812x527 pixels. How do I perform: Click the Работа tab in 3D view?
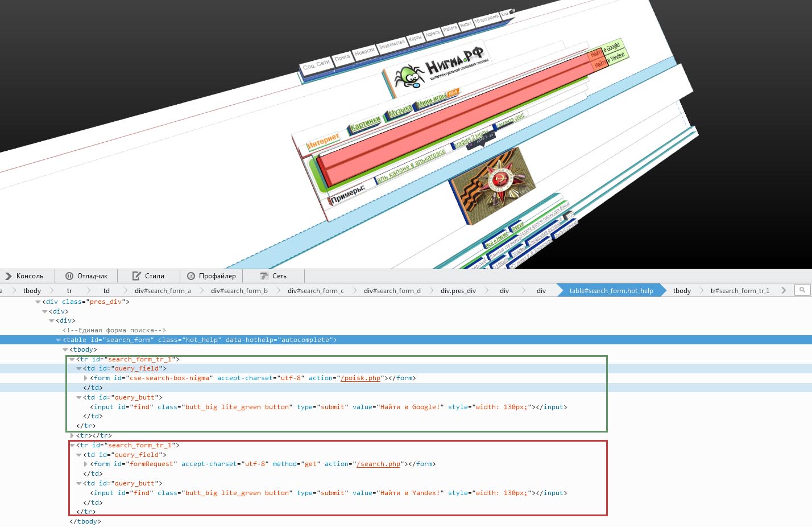pyautogui.click(x=450, y=28)
